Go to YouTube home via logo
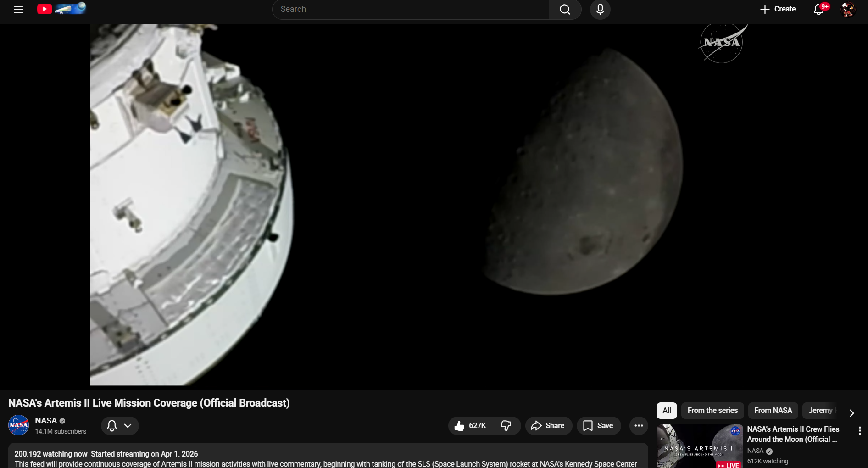Viewport: 868px width, 468px height. [x=61, y=9]
